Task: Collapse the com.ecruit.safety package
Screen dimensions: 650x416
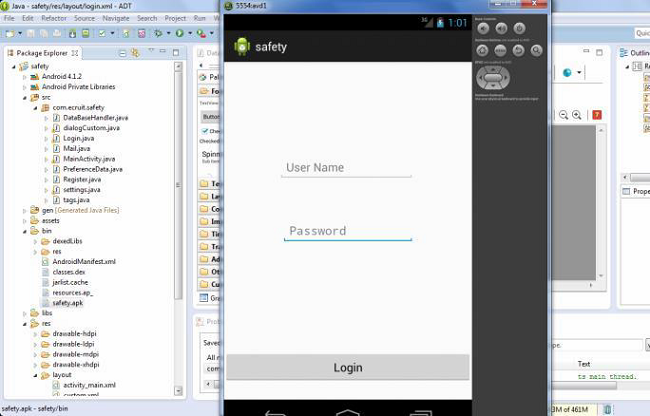Action: click(38, 107)
